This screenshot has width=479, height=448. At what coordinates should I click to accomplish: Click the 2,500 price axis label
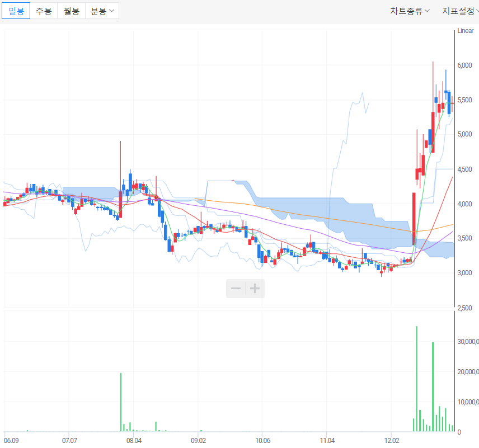click(464, 308)
